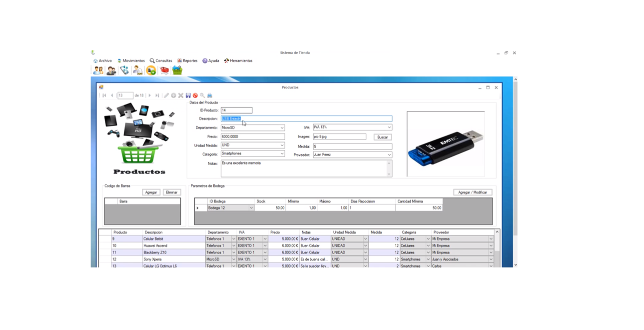Image resolution: width=644 pixels, height=330 pixels.
Task: Click the Agregar / Modificar button
Action: (472, 192)
